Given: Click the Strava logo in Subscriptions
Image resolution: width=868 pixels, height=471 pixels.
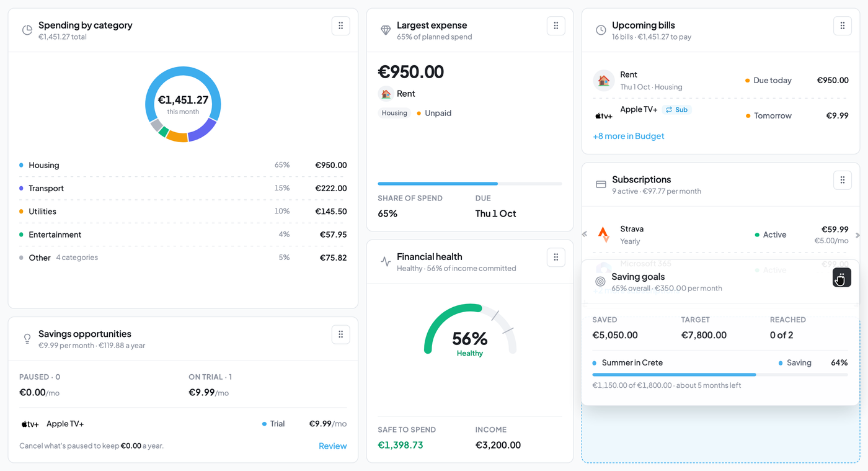Looking at the screenshot, I should coord(603,234).
